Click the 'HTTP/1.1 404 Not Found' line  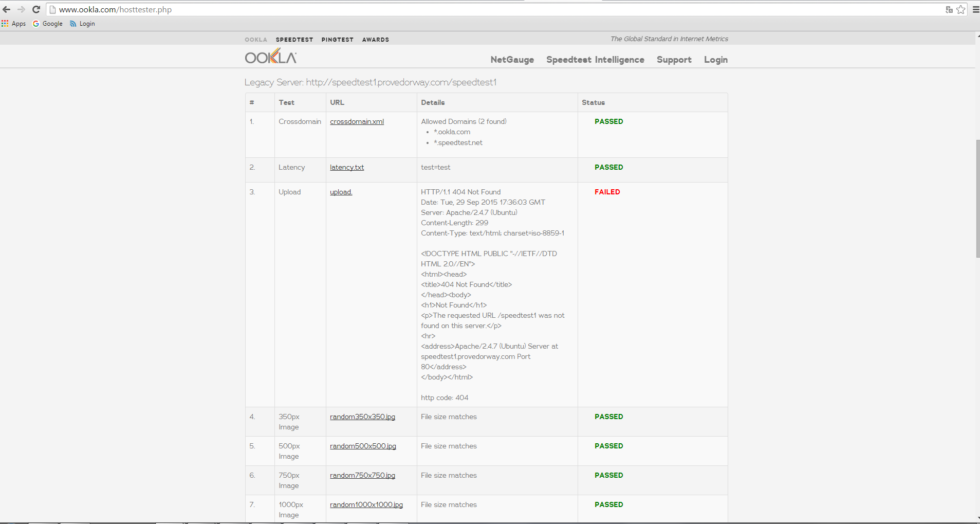[461, 192]
